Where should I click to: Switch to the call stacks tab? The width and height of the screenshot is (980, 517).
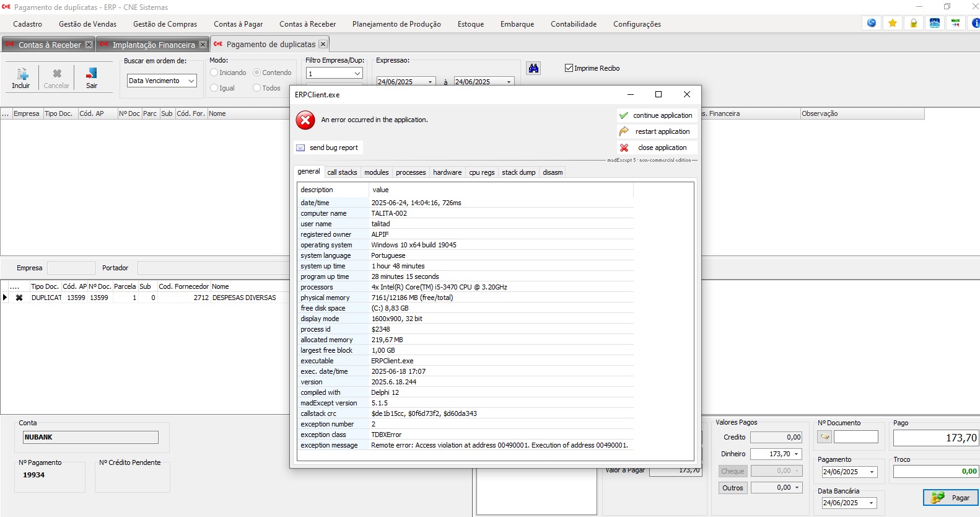click(x=342, y=172)
